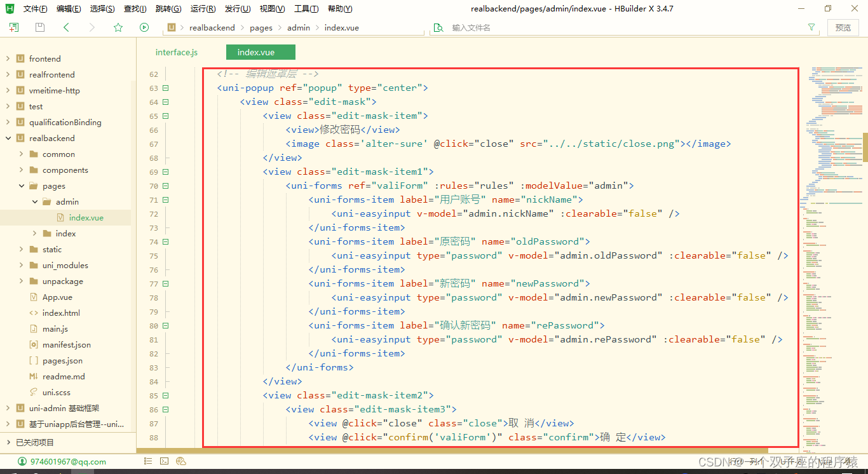This screenshot has width=868, height=474.
Task: Click the manifest.json file icon
Action: tap(34, 344)
